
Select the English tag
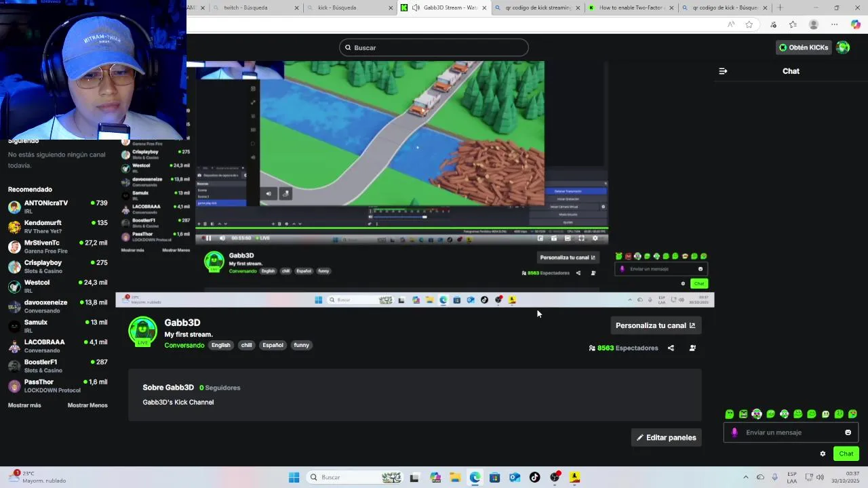click(221, 346)
